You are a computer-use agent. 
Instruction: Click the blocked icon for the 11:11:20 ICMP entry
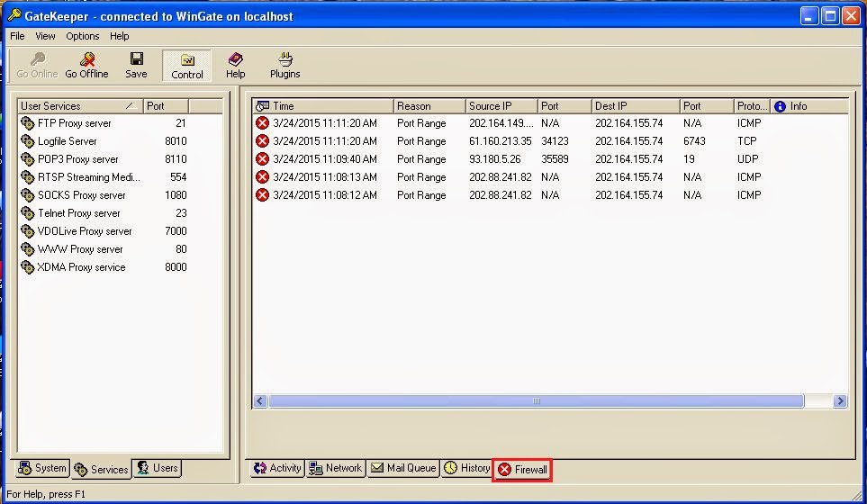tap(263, 122)
